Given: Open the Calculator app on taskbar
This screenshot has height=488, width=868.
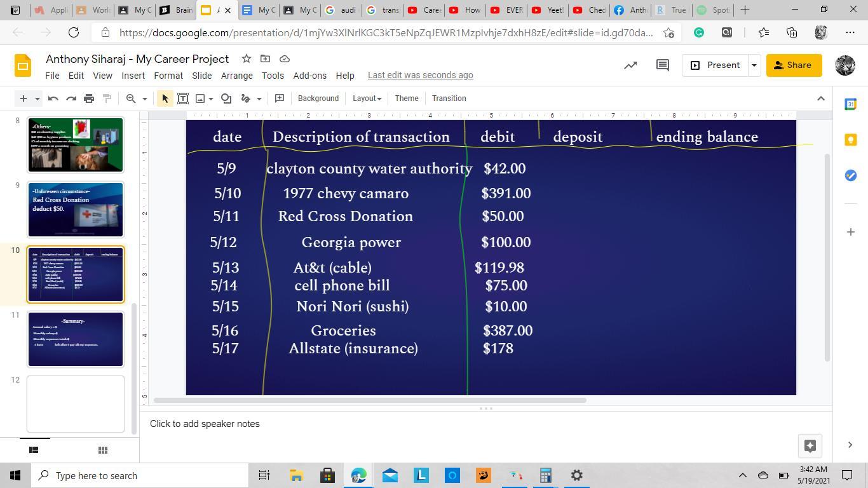Looking at the screenshot, I should pyautogui.click(x=545, y=475).
